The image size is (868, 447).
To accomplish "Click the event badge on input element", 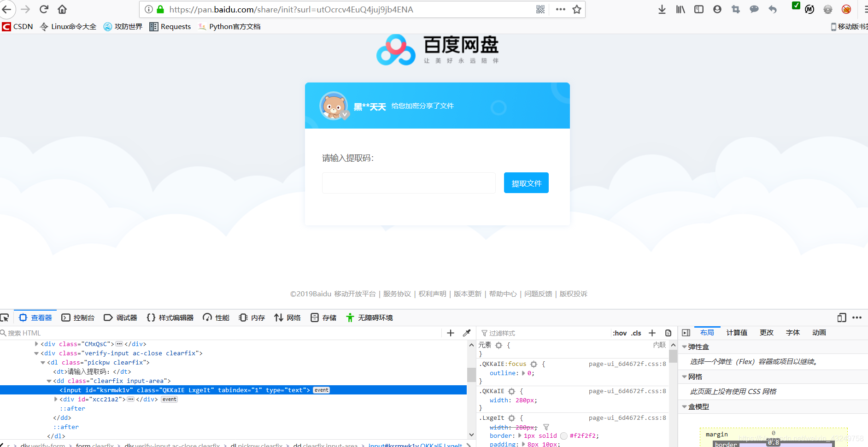I will [x=322, y=390].
